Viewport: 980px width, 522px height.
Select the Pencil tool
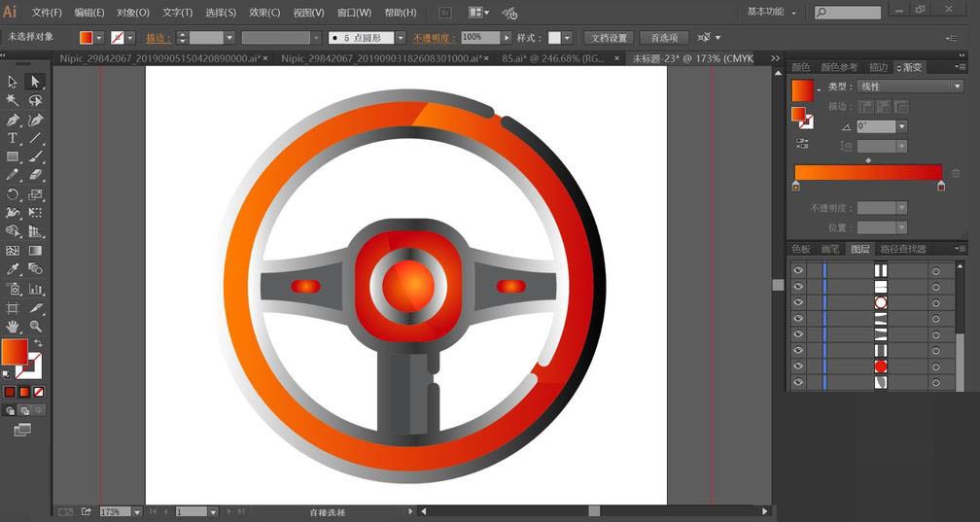point(13,176)
